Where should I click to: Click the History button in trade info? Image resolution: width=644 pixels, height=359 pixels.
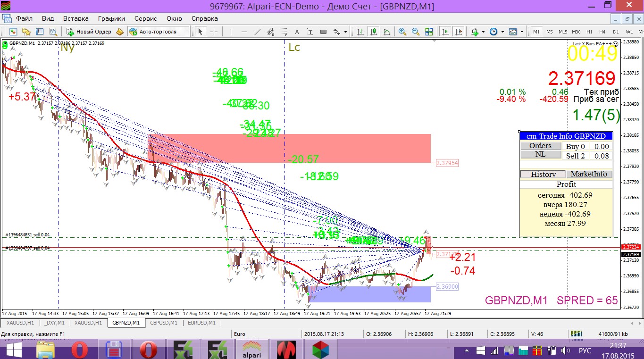pyautogui.click(x=543, y=174)
